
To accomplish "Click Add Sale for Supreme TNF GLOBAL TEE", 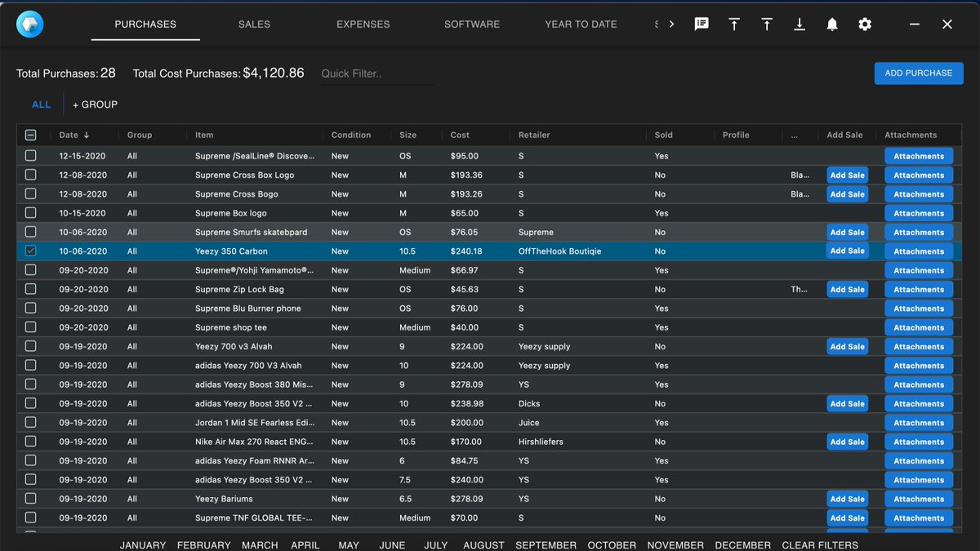I will tap(847, 518).
